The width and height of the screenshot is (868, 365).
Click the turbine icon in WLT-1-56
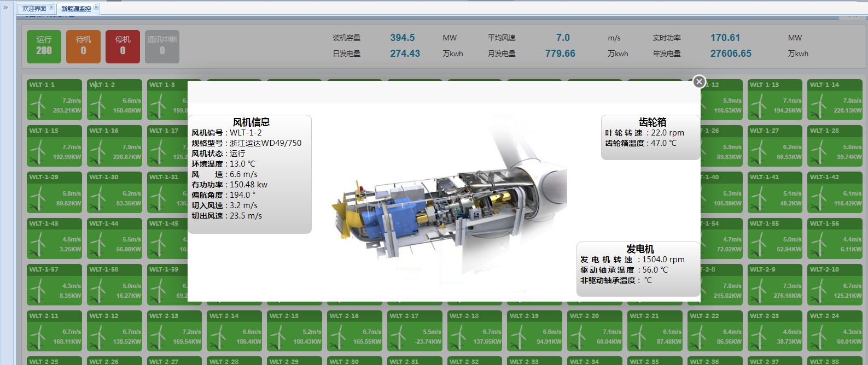coord(818,244)
